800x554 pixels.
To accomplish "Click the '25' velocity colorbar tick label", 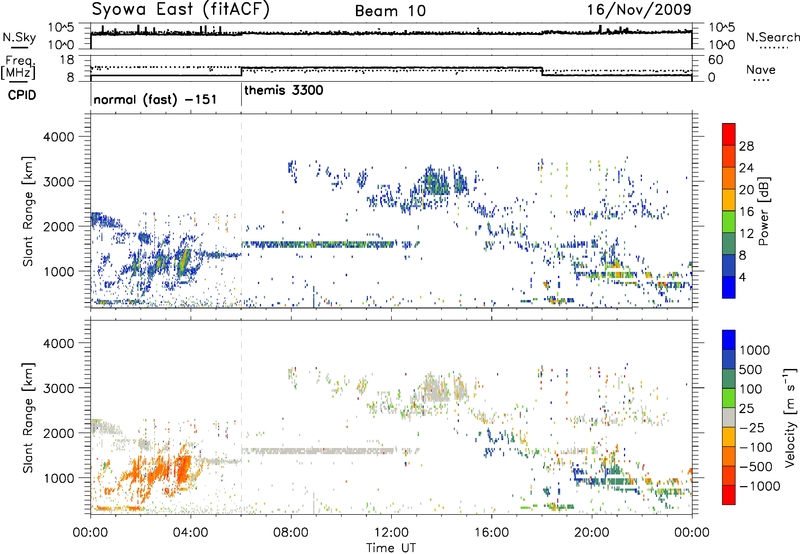I will point(746,408).
